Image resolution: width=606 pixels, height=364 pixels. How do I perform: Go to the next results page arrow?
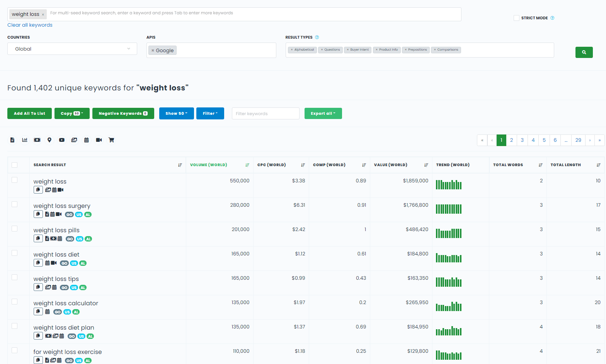590,140
